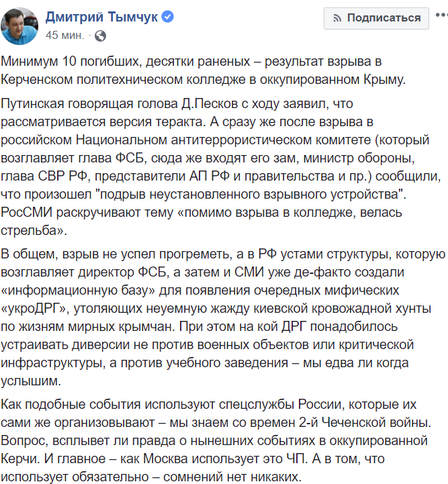Click the word стрельба» ending the paragraph
Viewport: 448px width, 484px height.
(x=34, y=230)
